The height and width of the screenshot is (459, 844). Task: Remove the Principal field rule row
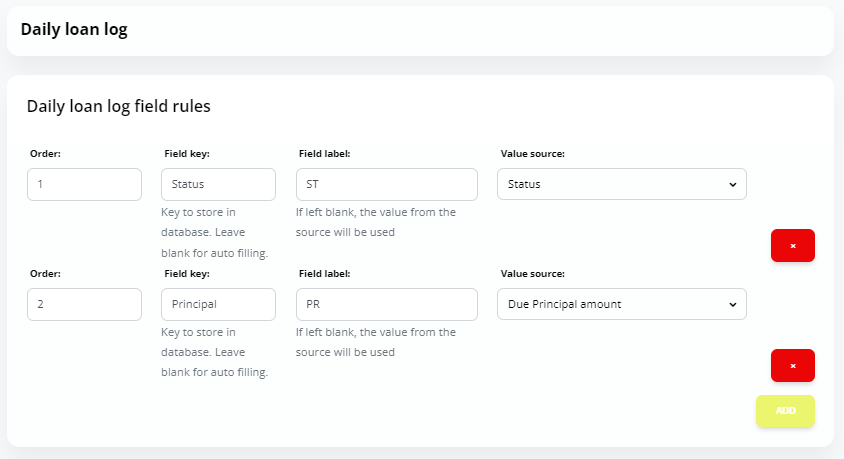(x=792, y=366)
